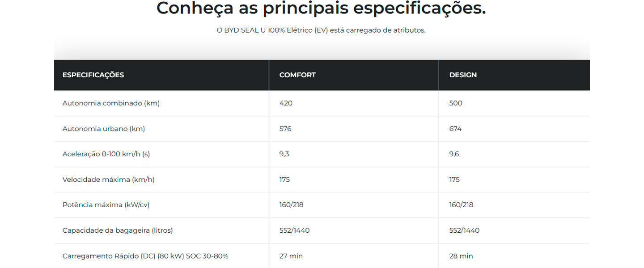Click the "Autonomia urbano (km)" row label

click(x=104, y=129)
